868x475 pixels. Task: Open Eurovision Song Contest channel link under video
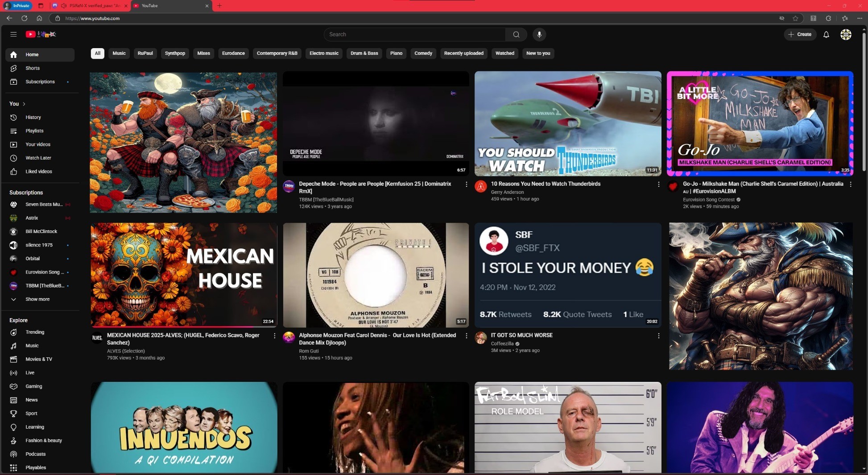tap(708, 200)
